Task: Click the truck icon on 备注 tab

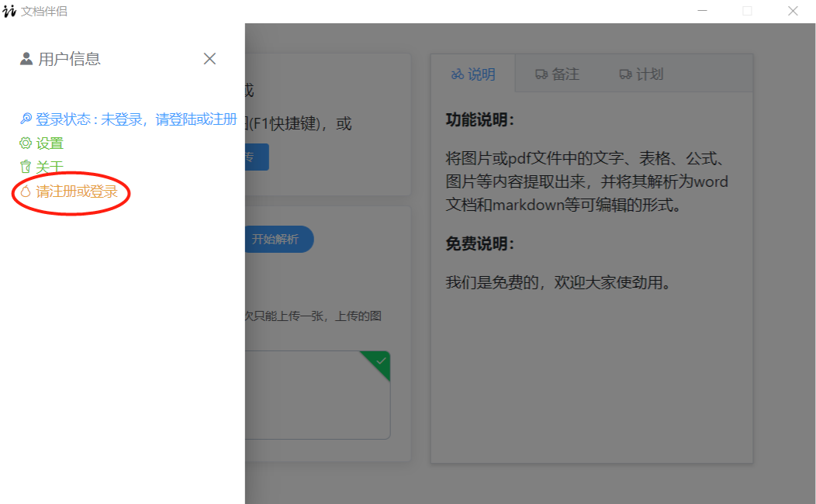Action: pyautogui.click(x=541, y=74)
